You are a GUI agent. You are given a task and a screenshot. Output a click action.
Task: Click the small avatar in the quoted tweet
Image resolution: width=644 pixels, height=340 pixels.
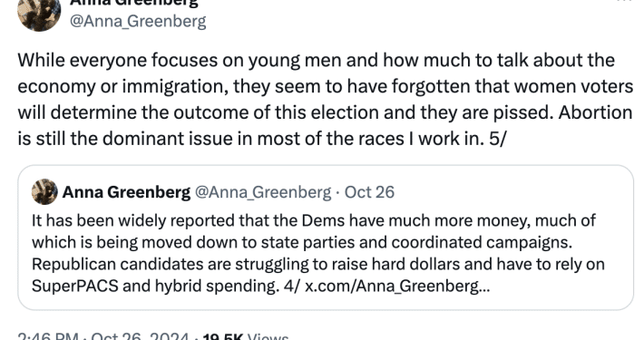(x=44, y=192)
